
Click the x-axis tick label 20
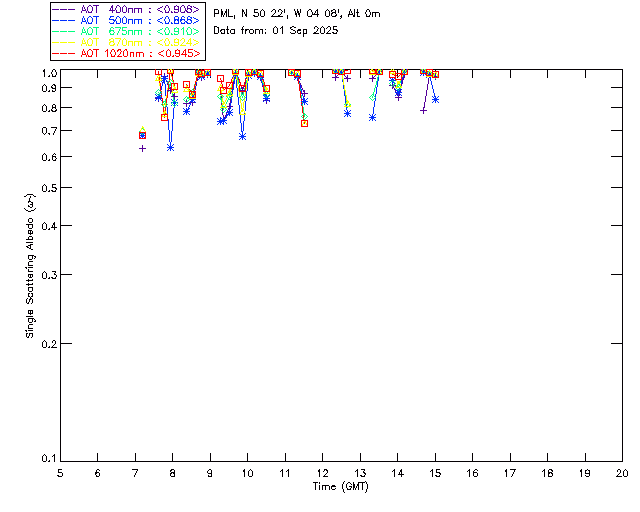point(622,472)
